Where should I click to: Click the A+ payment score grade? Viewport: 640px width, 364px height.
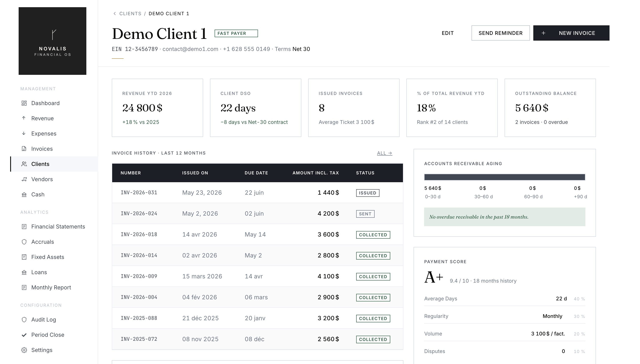(x=433, y=277)
